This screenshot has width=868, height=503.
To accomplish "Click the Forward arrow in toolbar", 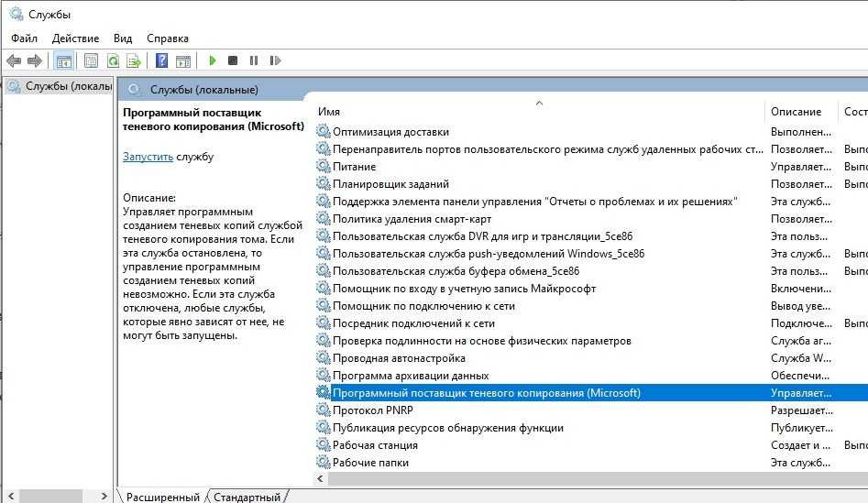I will 35,61.
